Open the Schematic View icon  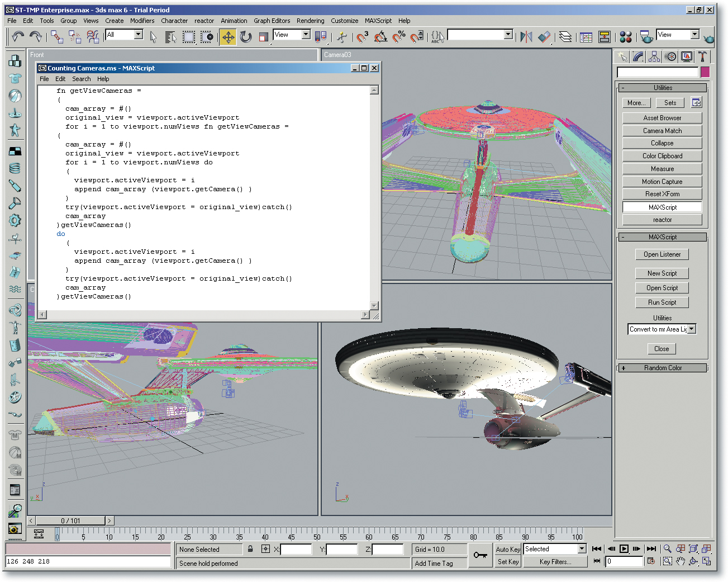(x=605, y=37)
